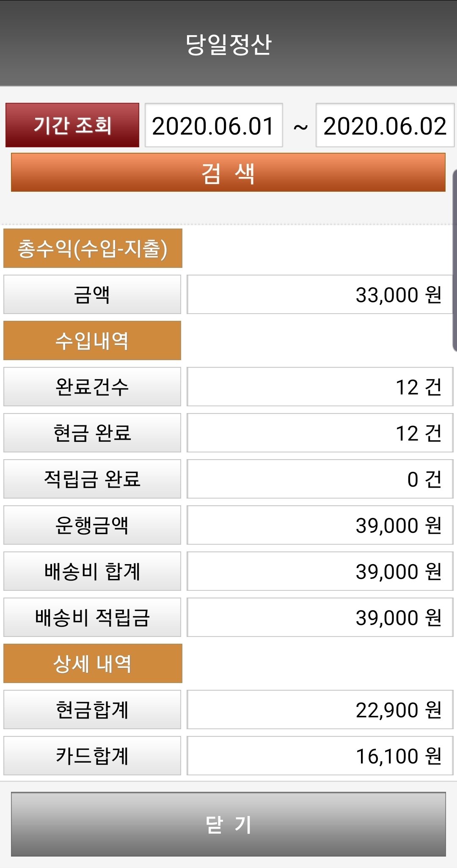457x868 pixels.
Task: Tap the 닫기 close button
Action: 228,824
